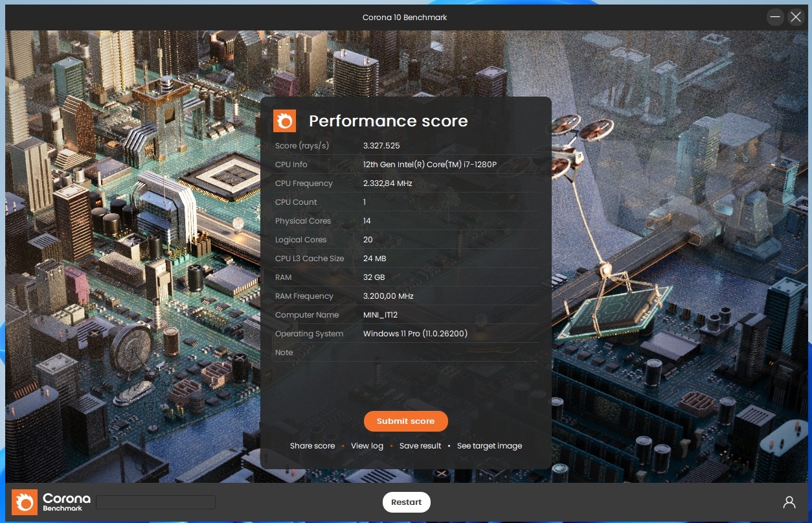Choose Save result

pyautogui.click(x=420, y=446)
